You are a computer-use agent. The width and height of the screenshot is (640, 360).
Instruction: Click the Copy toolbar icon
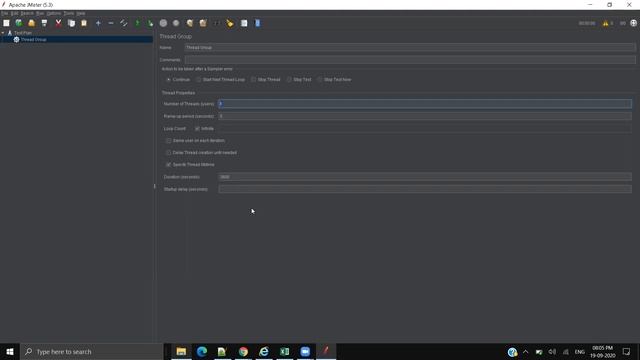(x=71, y=23)
